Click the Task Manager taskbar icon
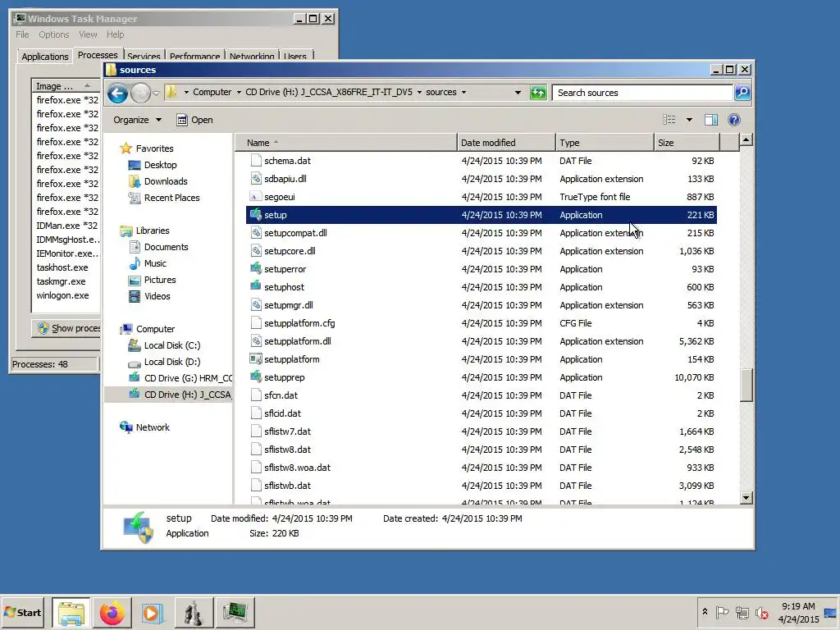840x630 pixels. [235, 612]
